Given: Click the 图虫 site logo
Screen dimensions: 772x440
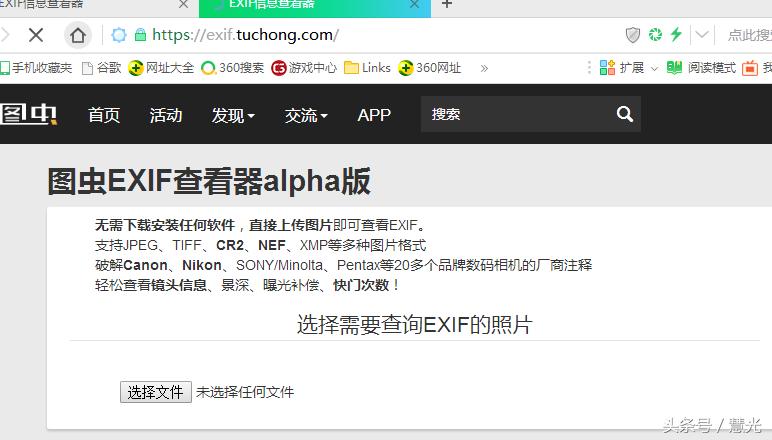Looking at the screenshot, I should (x=29, y=114).
